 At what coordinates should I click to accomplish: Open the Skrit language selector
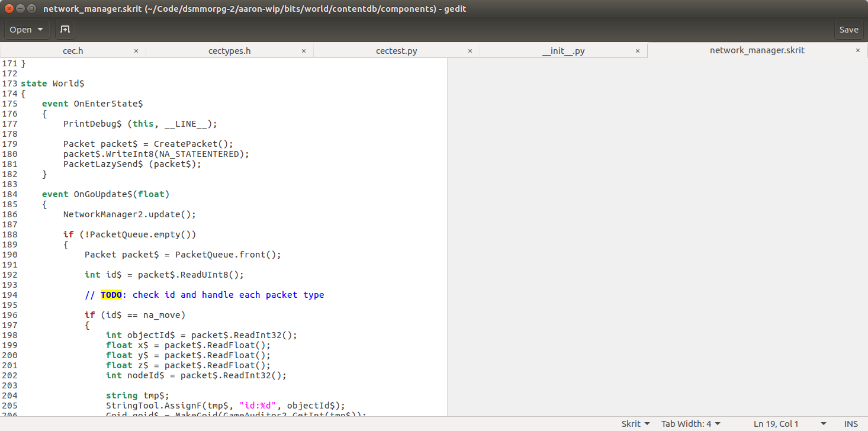[635, 424]
